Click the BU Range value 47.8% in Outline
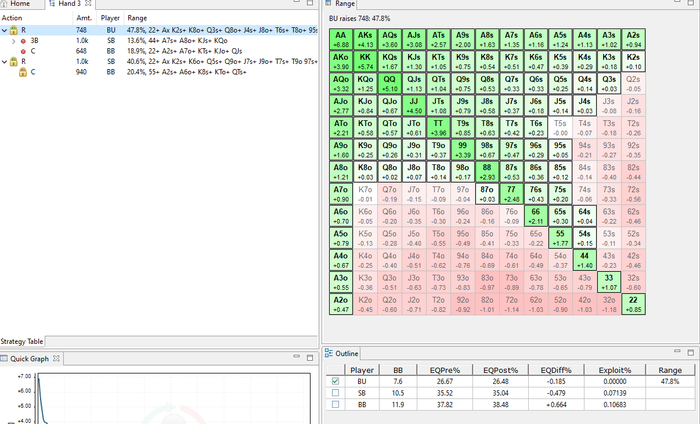Viewport: 700px width, 424px height. (x=670, y=382)
